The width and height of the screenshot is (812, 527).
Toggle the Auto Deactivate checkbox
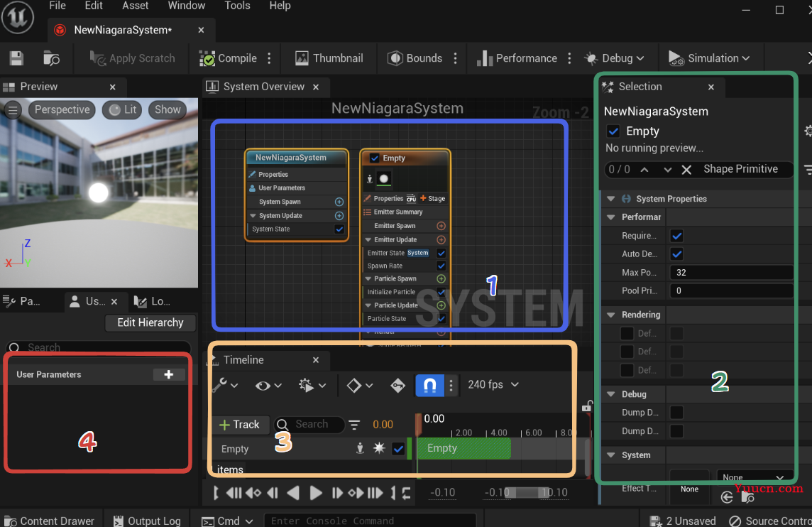coord(676,254)
